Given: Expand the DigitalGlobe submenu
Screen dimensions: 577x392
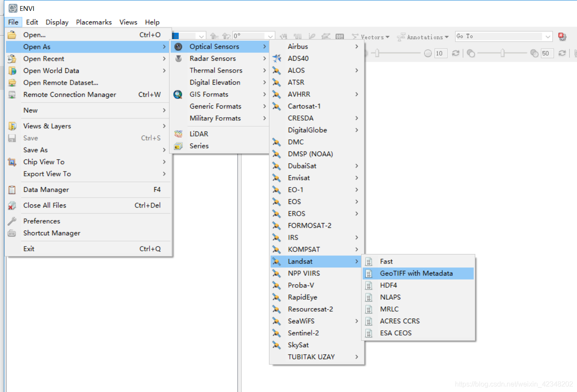Looking at the screenshot, I should 317,130.
